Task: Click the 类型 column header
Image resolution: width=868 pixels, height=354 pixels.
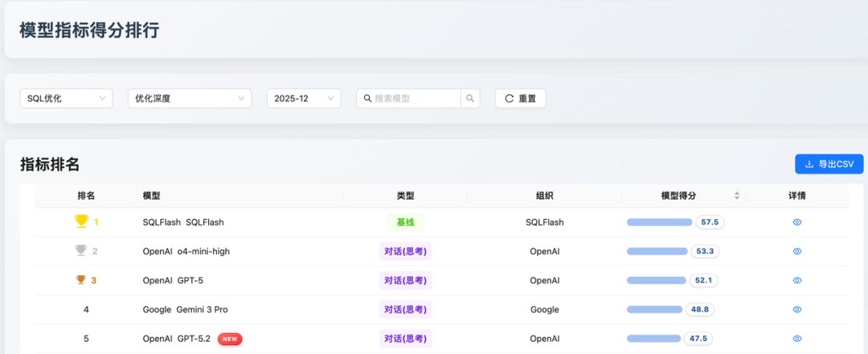Action: pyautogui.click(x=405, y=196)
